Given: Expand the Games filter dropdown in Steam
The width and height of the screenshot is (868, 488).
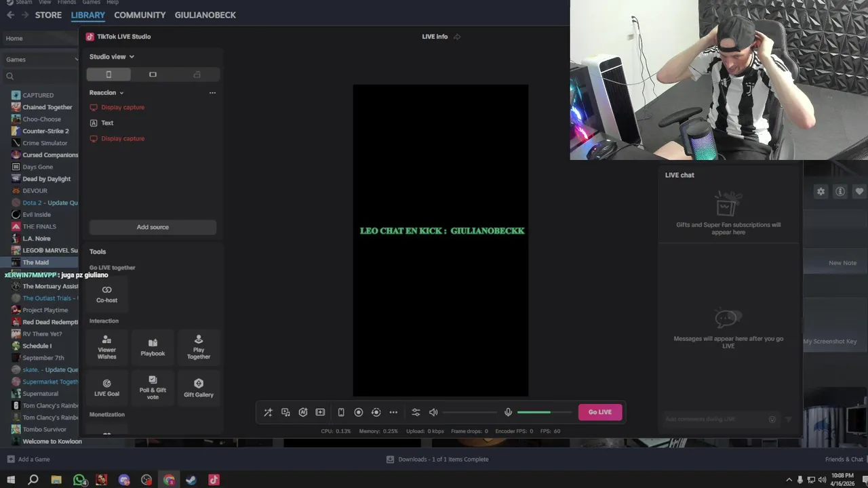Looking at the screenshot, I should tap(42, 60).
